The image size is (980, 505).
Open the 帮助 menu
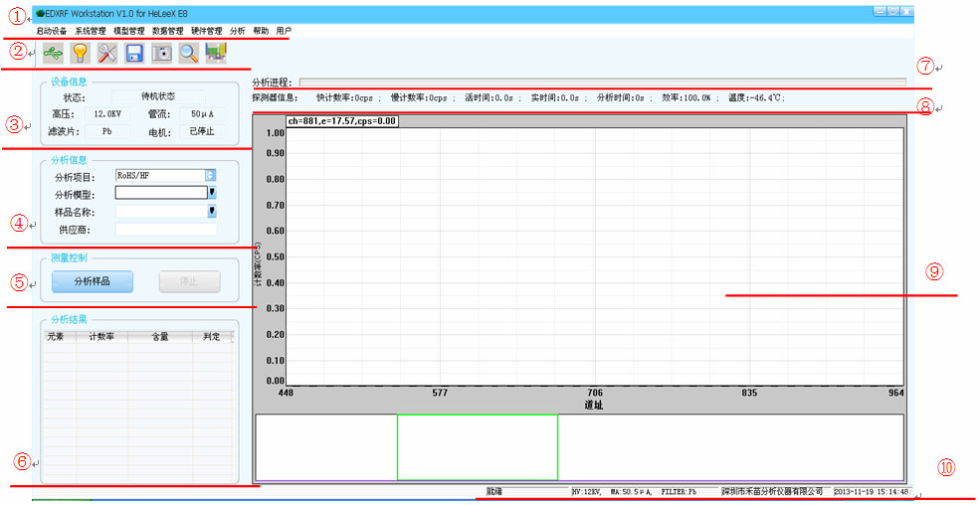coord(261,31)
